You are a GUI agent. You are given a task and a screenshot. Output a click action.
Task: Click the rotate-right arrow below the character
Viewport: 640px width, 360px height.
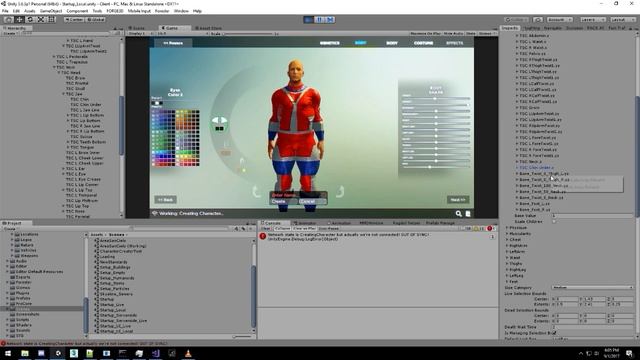(x=340, y=191)
